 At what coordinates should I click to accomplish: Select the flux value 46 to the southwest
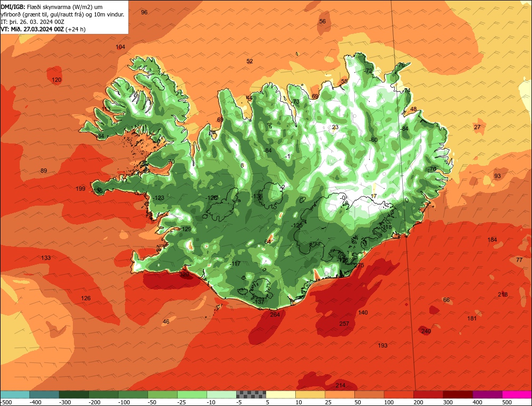tap(166, 322)
